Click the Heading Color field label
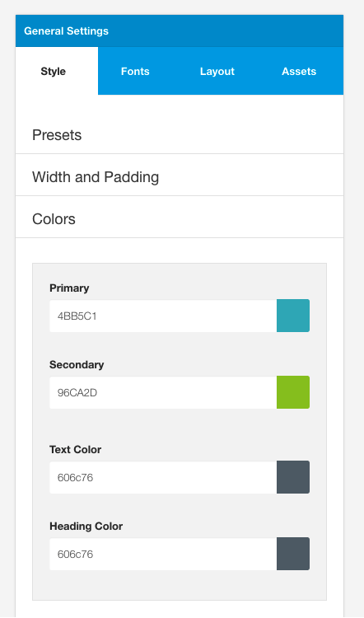 [86, 527]
